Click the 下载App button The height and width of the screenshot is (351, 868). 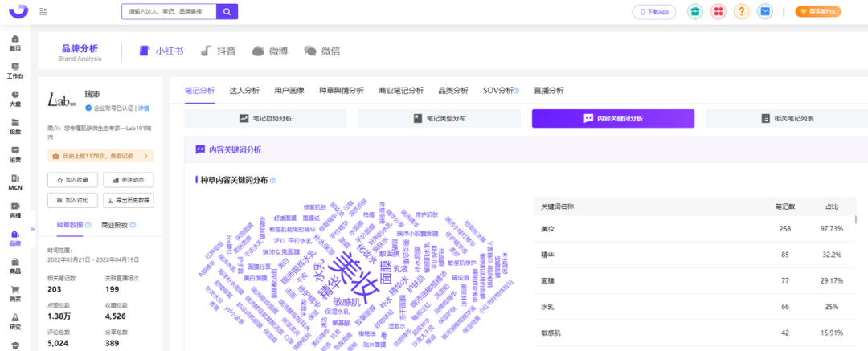click(x=653, y=11)
